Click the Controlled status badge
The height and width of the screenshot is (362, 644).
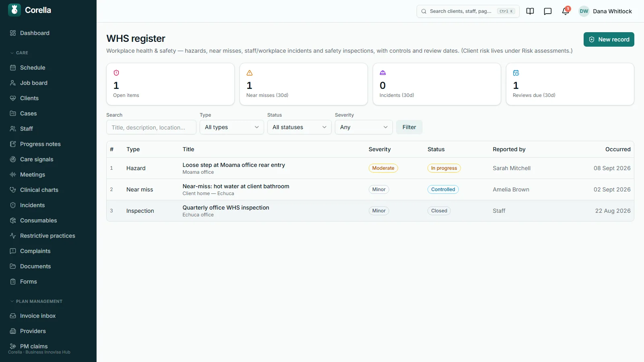click(x=443, y=189)
